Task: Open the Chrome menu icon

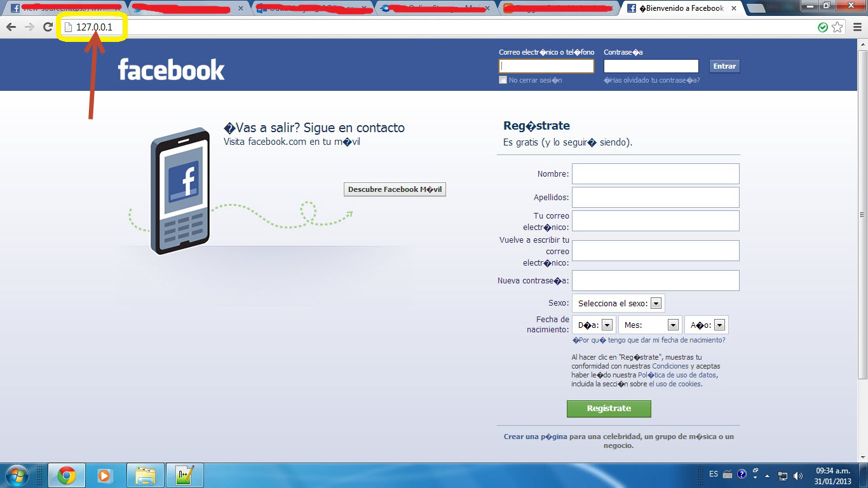Action: (x=856, y=27)
